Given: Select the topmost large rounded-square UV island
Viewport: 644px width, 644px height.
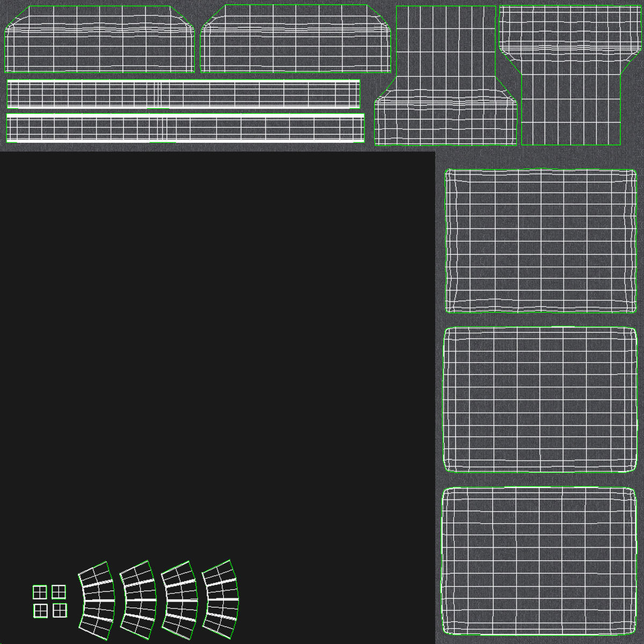Looking at the screenshot, I should (x=540, y=240).
